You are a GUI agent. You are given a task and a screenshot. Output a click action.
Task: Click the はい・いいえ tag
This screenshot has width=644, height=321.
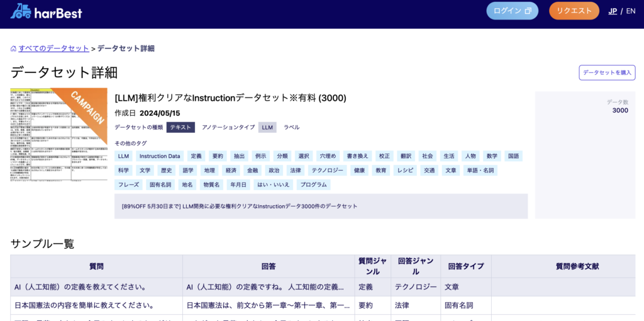click(x=274, y=185)
